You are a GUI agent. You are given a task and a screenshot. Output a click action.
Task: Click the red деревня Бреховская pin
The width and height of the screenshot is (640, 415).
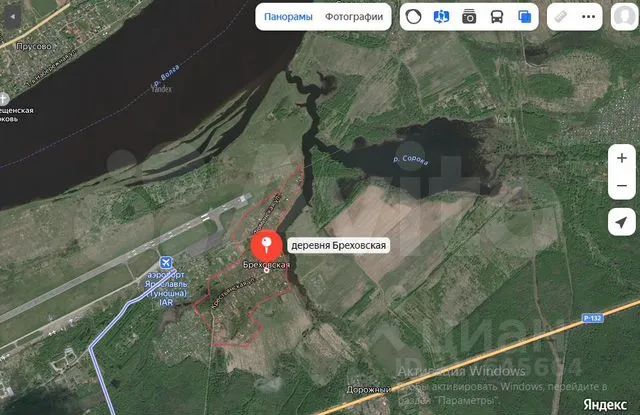[x=267, y=246]
